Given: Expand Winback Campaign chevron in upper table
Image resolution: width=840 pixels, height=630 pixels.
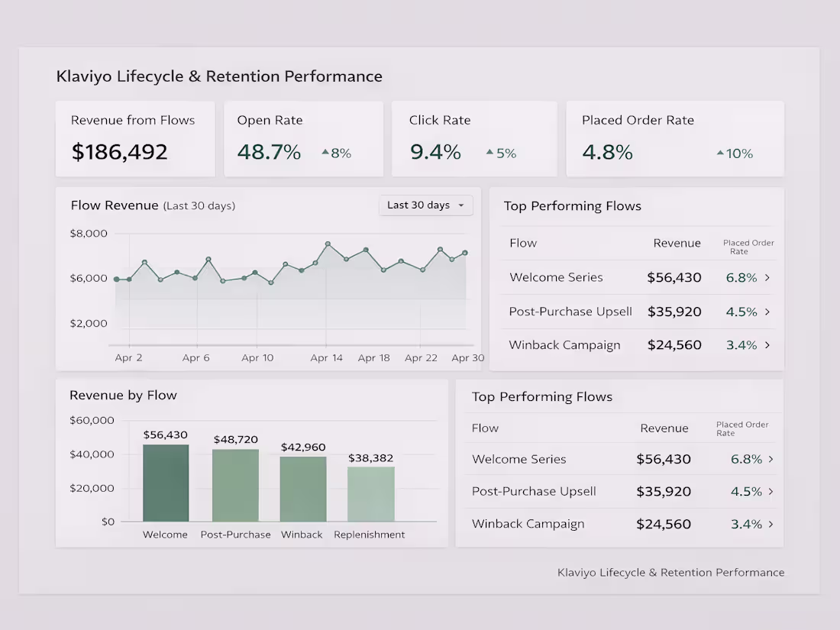Looking at the screenshot, I should click(767, 345).
